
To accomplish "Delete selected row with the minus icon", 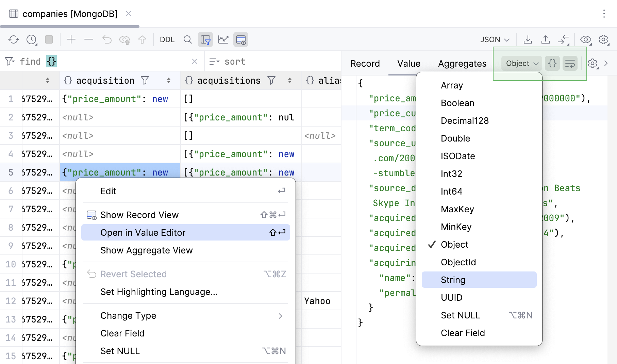I will click(x=88, y=39).
